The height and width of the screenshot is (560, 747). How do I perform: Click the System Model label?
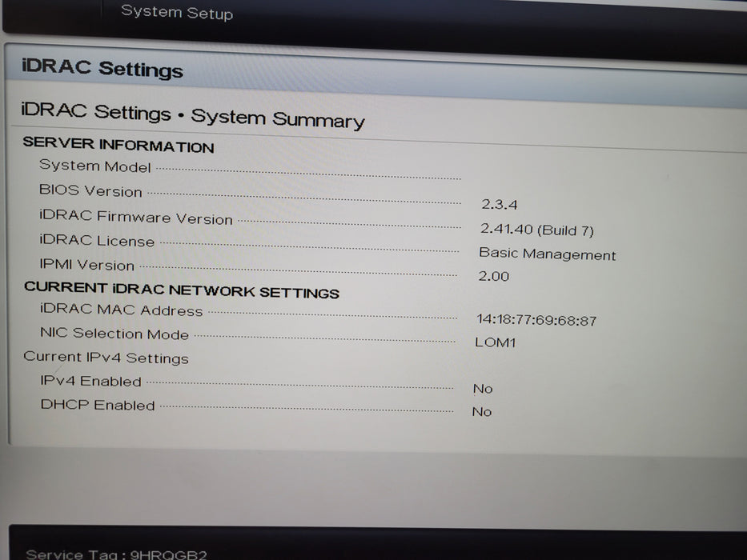[x=94, y=166]
